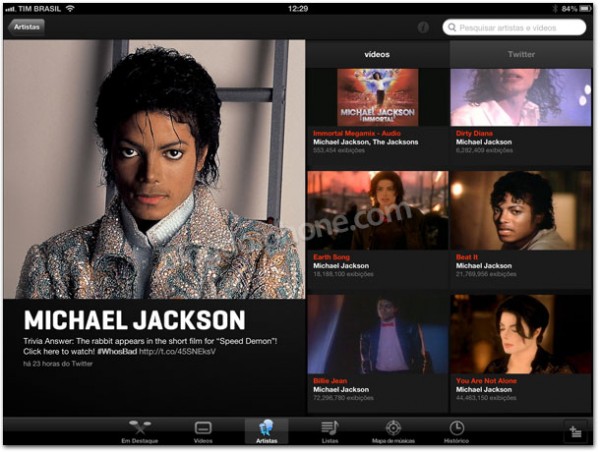
Task: Play the You Are Not Alone thumbnail
Action: click(x=521, y=334)
